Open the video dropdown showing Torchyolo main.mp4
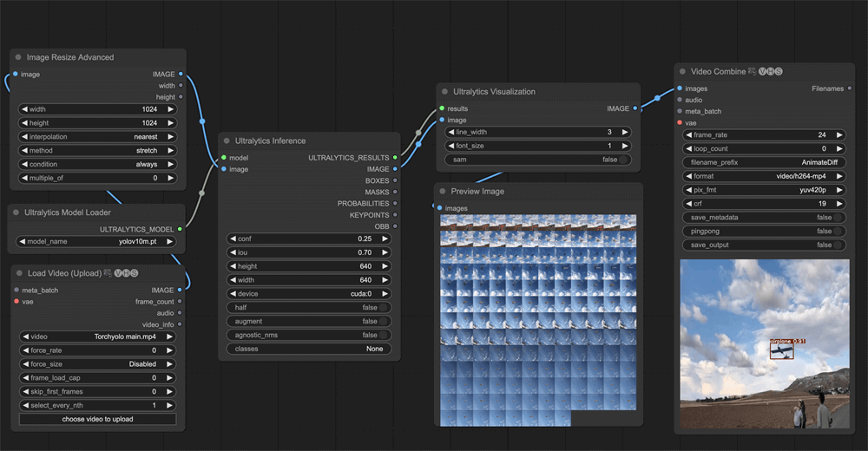 98,337
